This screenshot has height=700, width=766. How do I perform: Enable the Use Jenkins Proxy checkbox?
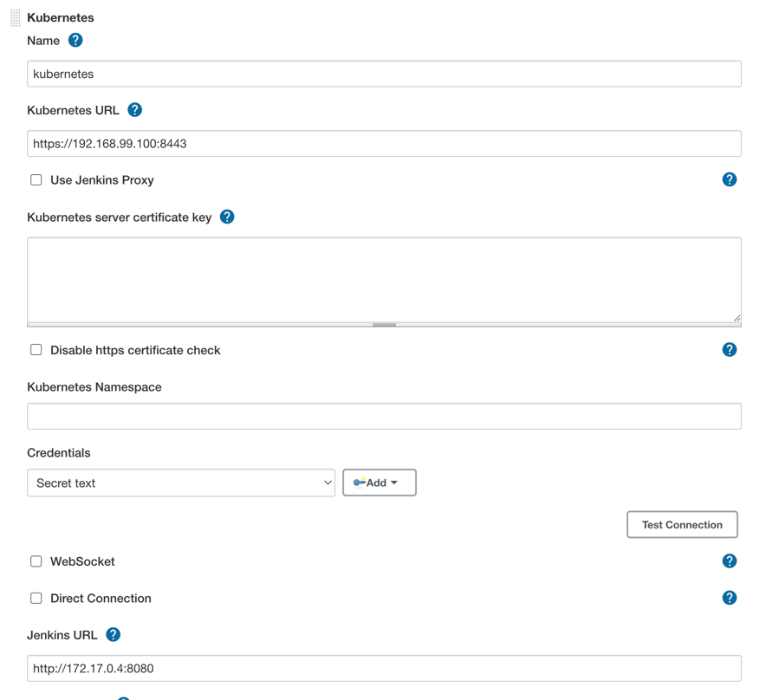click(36, 179)
